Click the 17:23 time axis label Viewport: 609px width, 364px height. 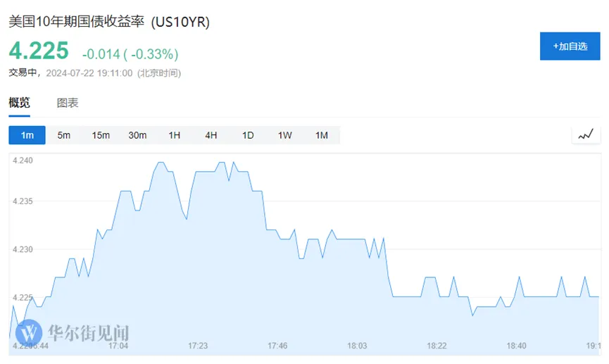pyautogui.click(x=198, y=346)
